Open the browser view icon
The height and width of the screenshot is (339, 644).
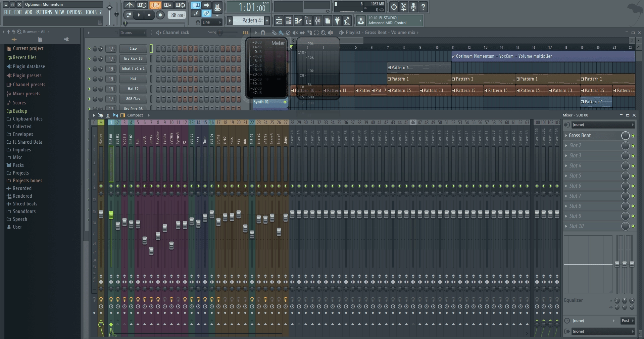[308, 21]
